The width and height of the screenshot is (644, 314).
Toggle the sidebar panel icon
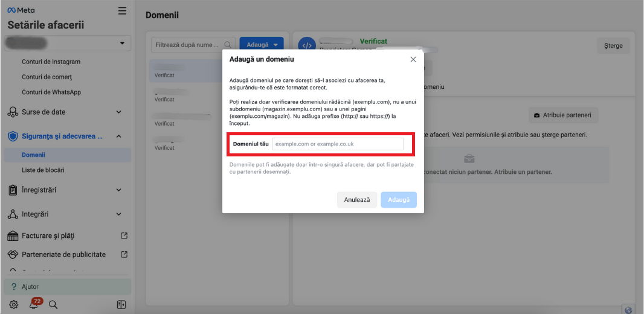(x=121, y=305)
